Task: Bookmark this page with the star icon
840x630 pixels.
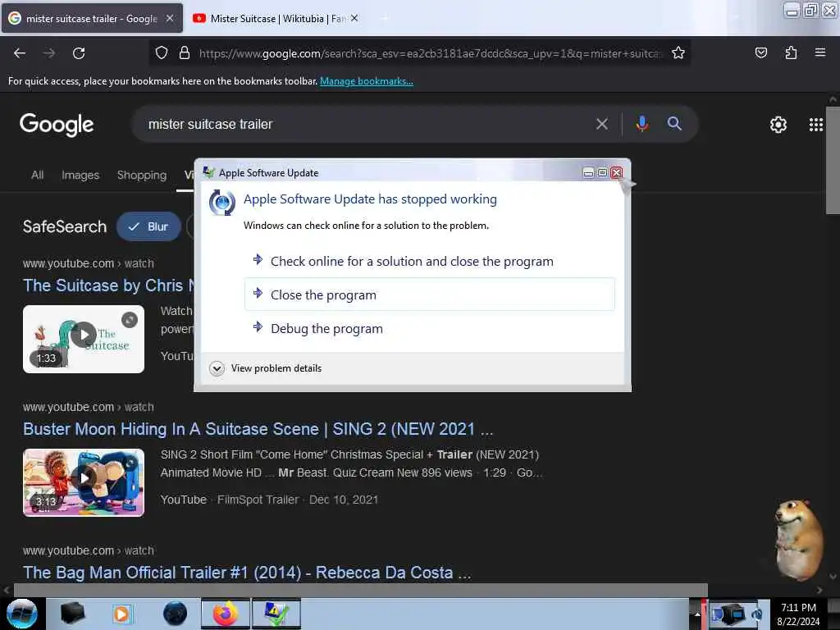Action: point(678,52)
